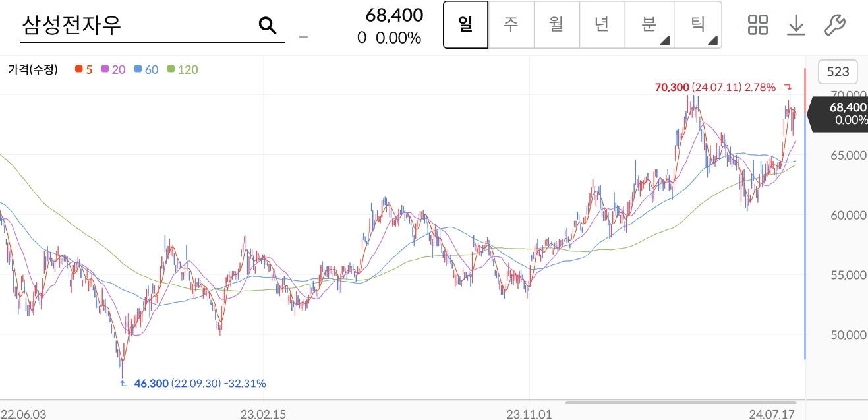The height and width of the screenshot is (420, 868).
Task: Click the (24.07.11) 2.78% high date text
Action: 734,87
